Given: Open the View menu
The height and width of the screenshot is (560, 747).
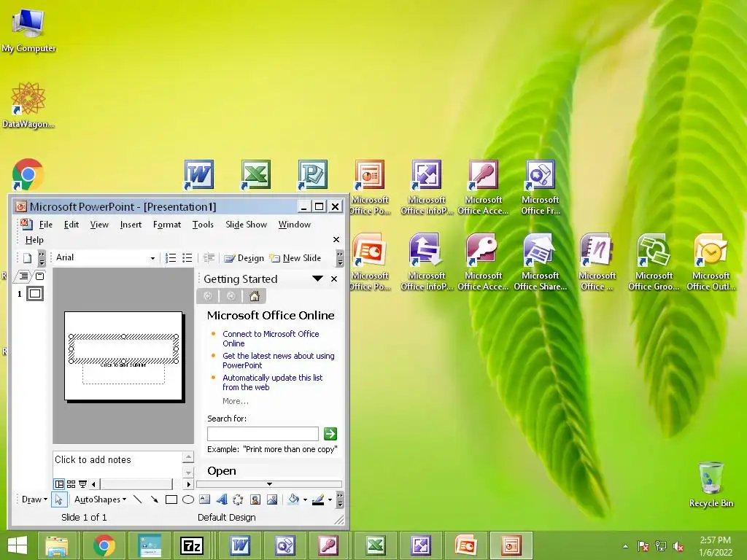Looking at the screenshot, I should click(99, 225).
